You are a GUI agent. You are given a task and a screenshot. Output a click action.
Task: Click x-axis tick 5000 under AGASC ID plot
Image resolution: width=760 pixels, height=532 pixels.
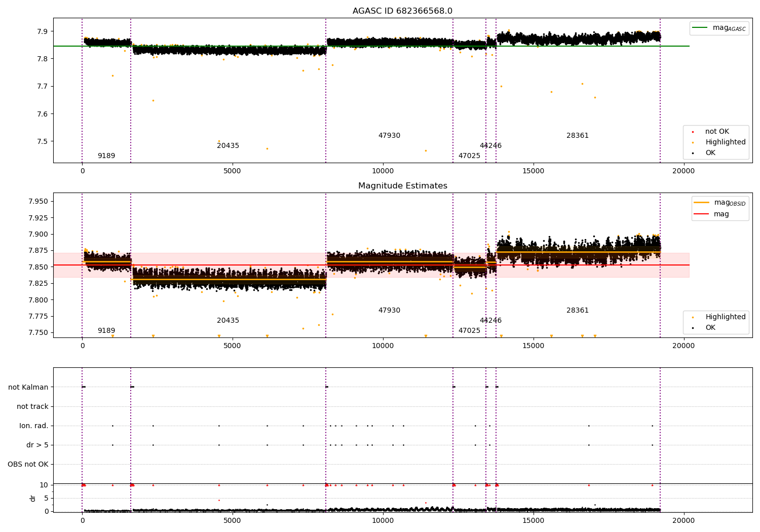pos(232,171)
